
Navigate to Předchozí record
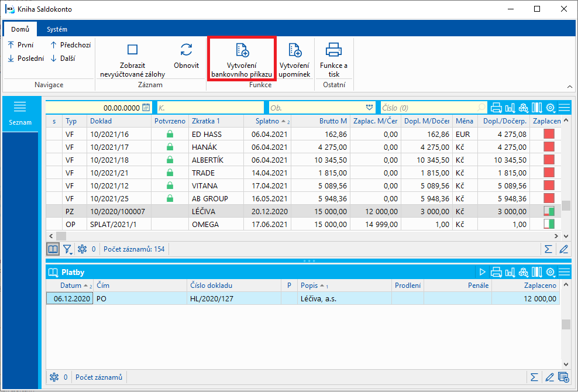pos(70,44)
